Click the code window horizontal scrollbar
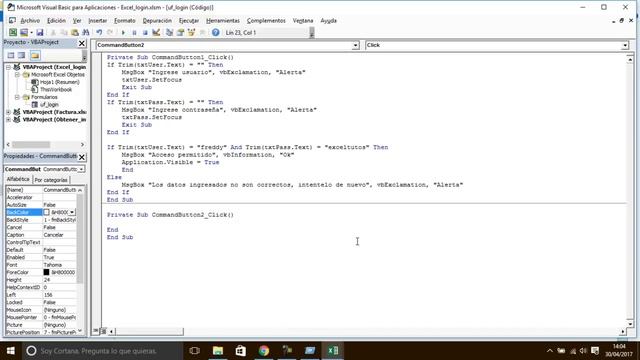This screenshot has width=640, height=360. [149, 331]
